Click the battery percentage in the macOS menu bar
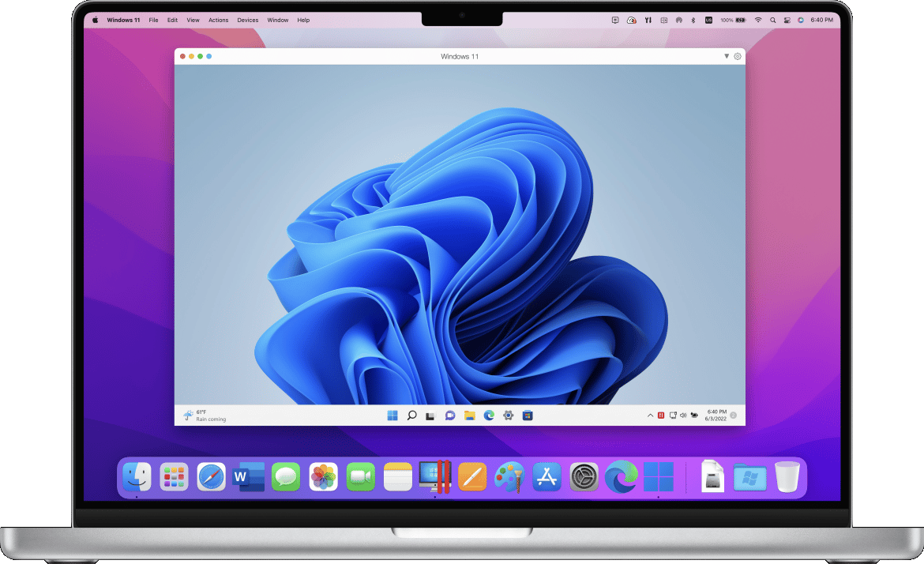The image size is (924, 564). [727, 20]
